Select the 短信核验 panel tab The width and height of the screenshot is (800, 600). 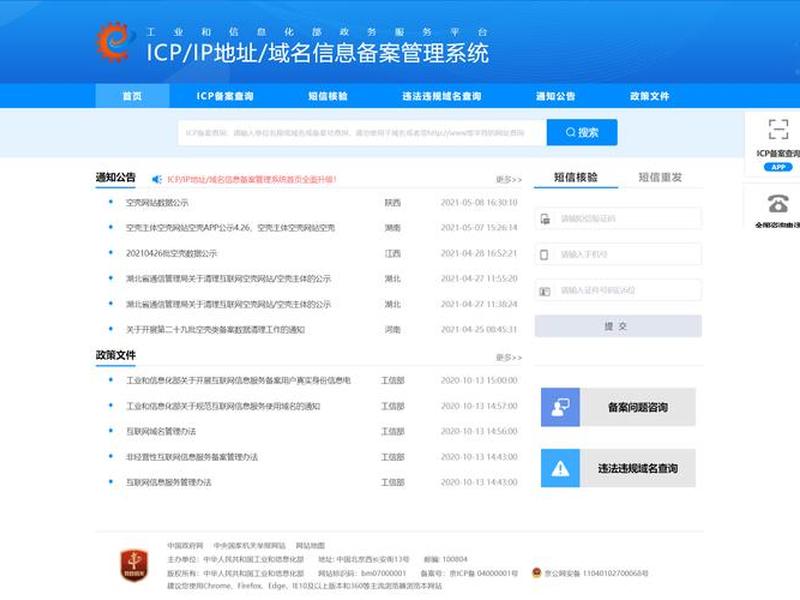(576, 177)
